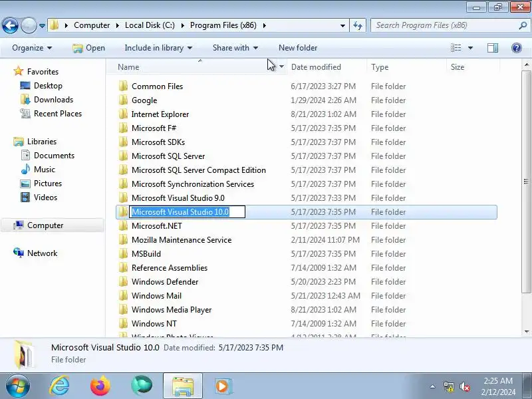This screenshot has width=532, height=399.
Task: Open the Windows Start menu
Action: [18, 386]
